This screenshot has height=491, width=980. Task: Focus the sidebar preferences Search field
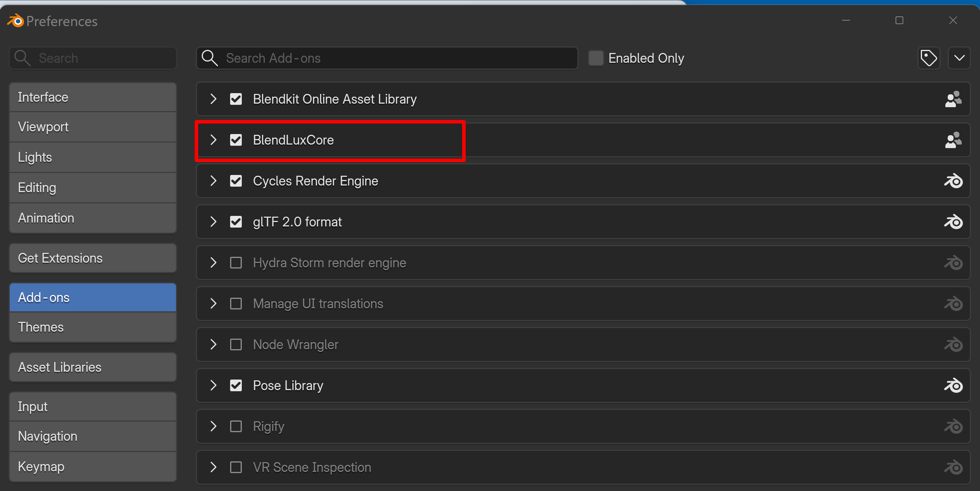point(93,58)
